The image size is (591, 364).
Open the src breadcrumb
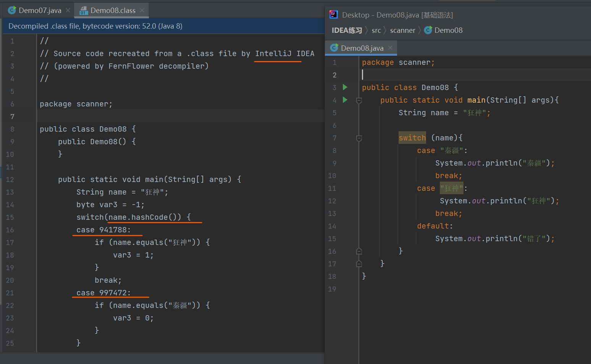pos(376,30)
